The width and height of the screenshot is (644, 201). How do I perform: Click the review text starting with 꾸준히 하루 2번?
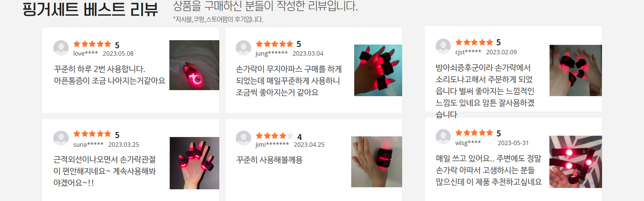pos(110,75)
